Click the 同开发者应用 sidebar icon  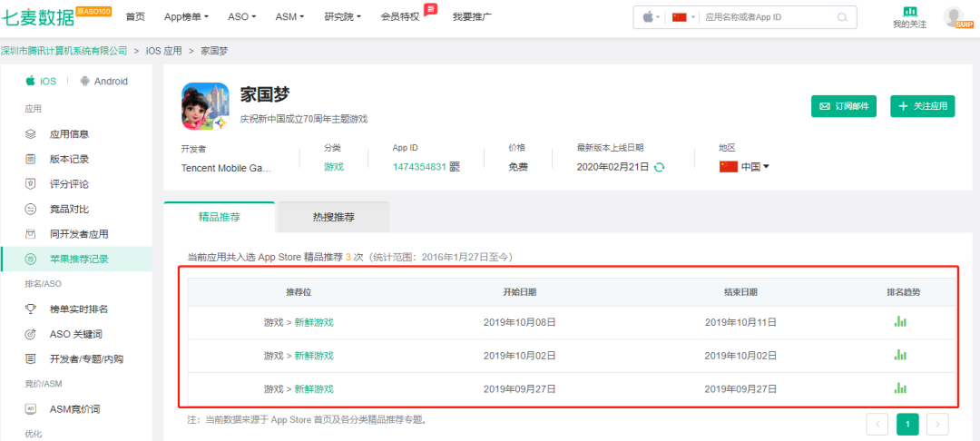[30, 234]
